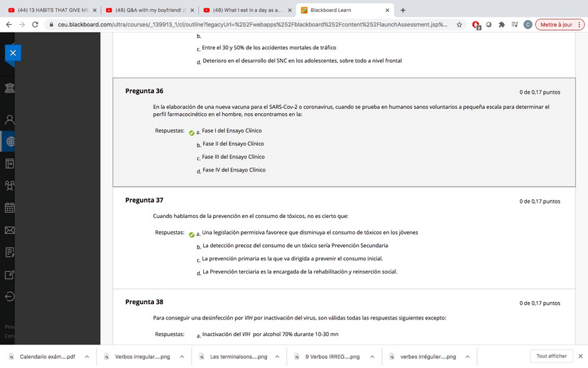Viewport: 588px width, 368px height.
Task: Close the 13 HABITS THAT GIVE ME tab
Action: (94, 10)
